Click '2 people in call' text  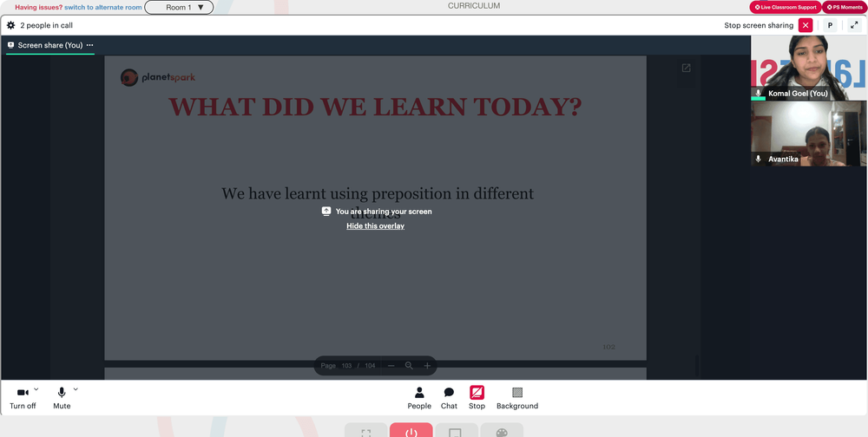(47, 25)
